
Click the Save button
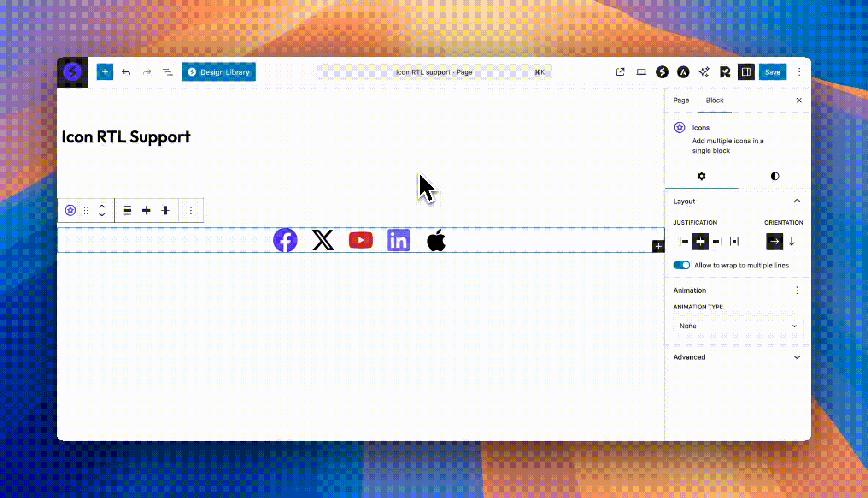point(772,72)
